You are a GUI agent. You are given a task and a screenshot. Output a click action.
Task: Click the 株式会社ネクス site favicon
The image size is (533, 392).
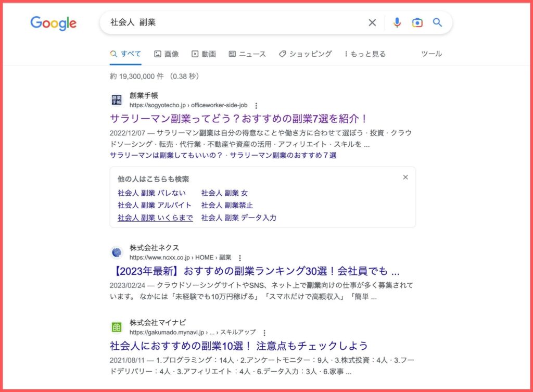tap(117, 252)
